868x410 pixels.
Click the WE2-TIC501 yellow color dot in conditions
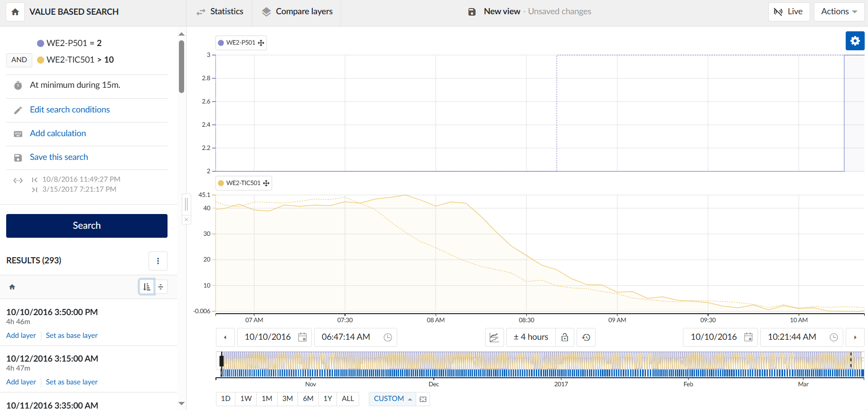tap(40, 60)
